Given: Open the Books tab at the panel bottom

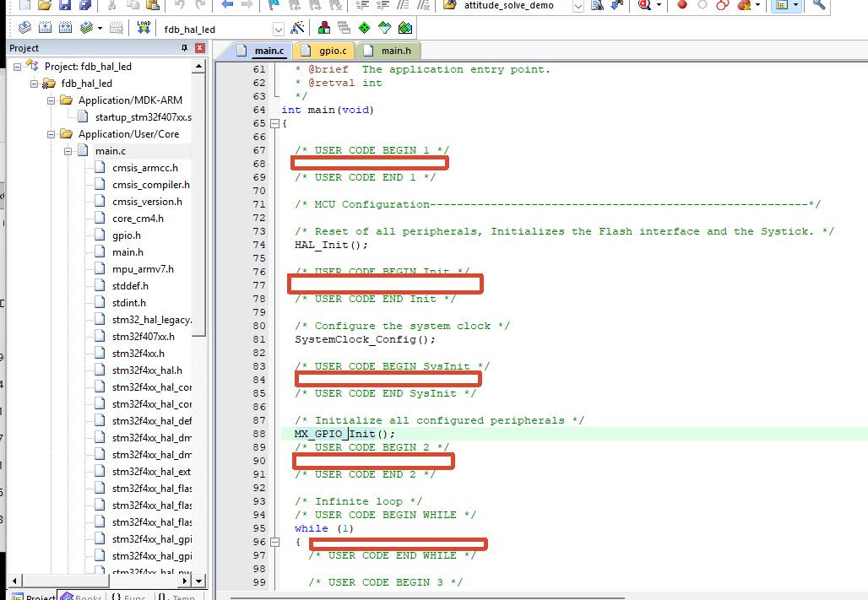Looking at the screenshot, I should (82, 597).
